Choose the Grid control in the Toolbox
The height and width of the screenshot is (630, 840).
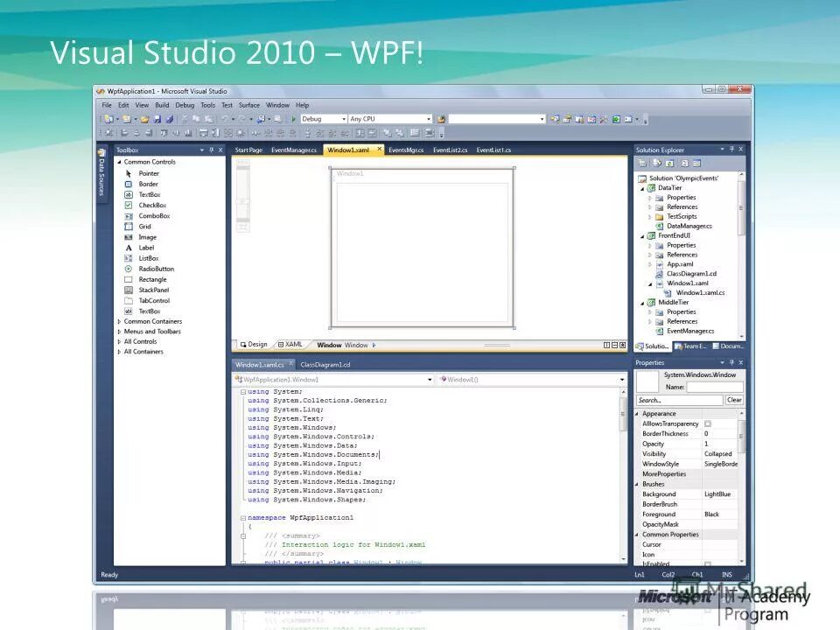pos(144,226)
